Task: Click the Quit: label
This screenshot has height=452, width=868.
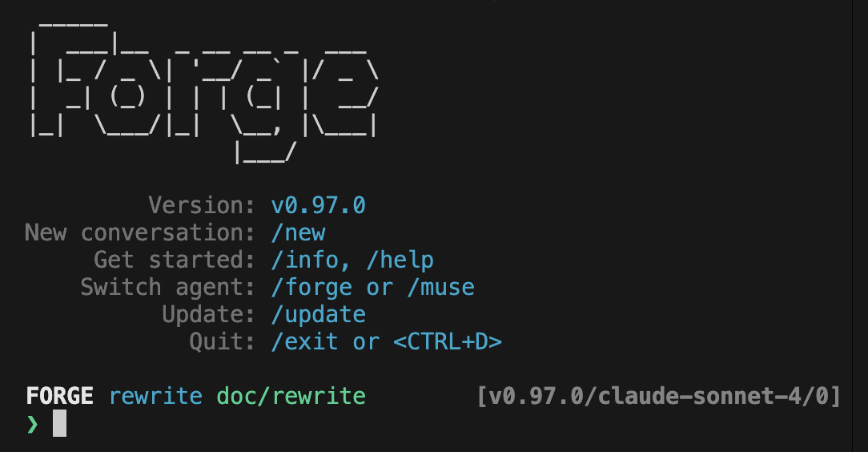Action: [222, 341]
